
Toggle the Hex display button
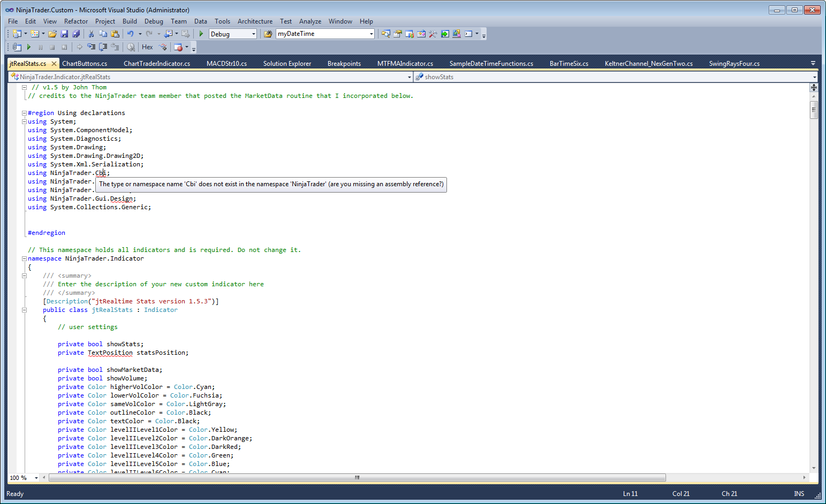(x=147, y=47)
